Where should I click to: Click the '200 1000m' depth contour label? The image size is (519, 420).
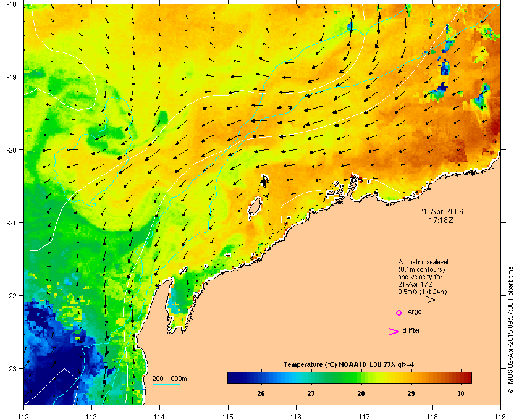tap(169, 379)
